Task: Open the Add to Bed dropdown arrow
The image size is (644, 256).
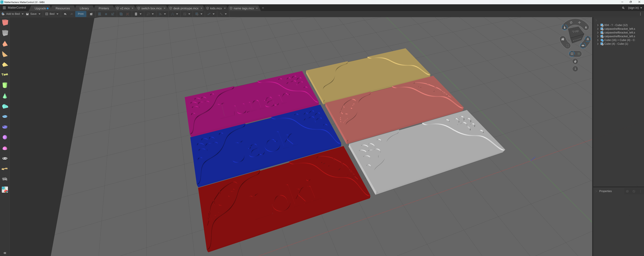Action: tap(22, 14)
